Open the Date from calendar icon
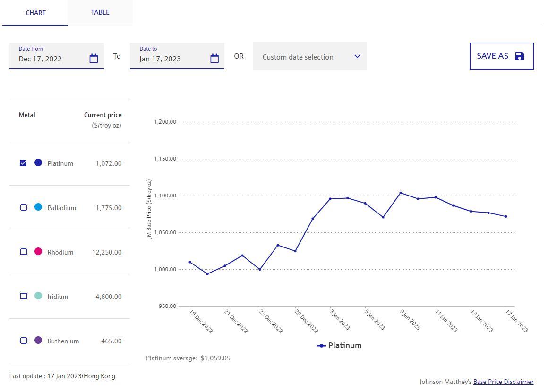The width and height of the screenshot is (548, 392). (94, 58)
